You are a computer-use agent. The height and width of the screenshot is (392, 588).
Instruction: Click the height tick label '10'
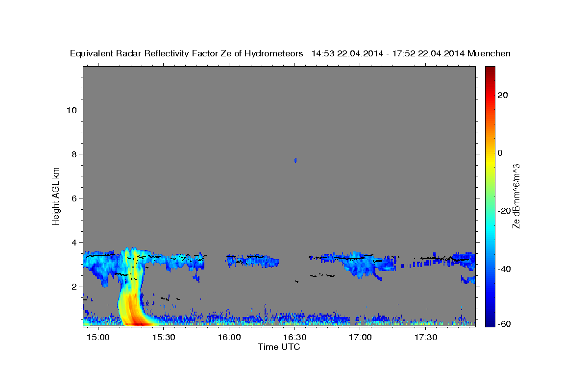click(x=72, y=110)
